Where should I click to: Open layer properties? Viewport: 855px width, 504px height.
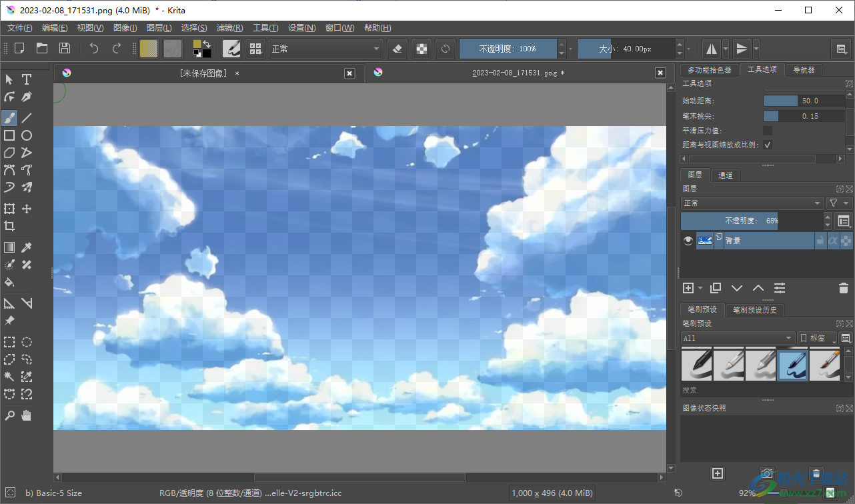coord(780,288)
